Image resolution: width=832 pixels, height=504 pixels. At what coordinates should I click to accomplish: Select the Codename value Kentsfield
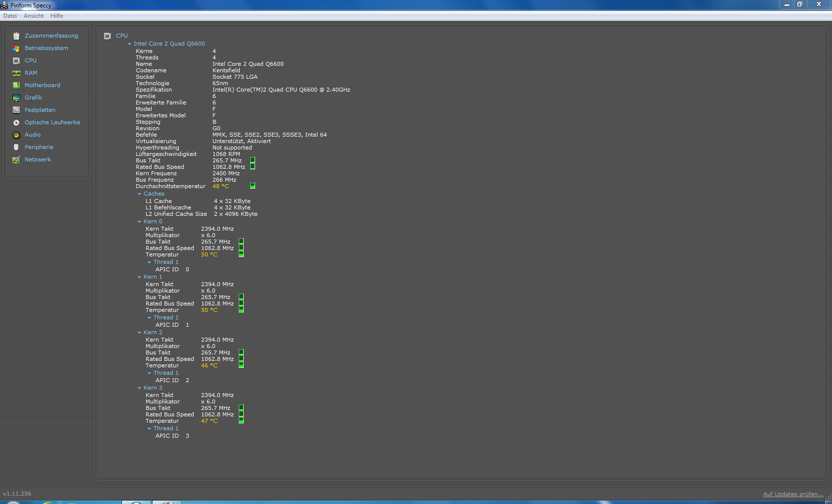pos(226,70)
